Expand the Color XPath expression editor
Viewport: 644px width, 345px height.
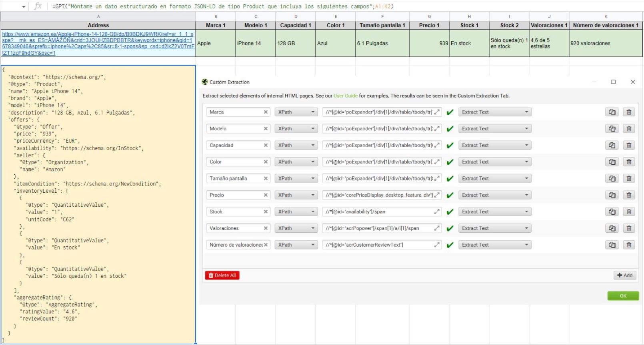tap(437, 162)
